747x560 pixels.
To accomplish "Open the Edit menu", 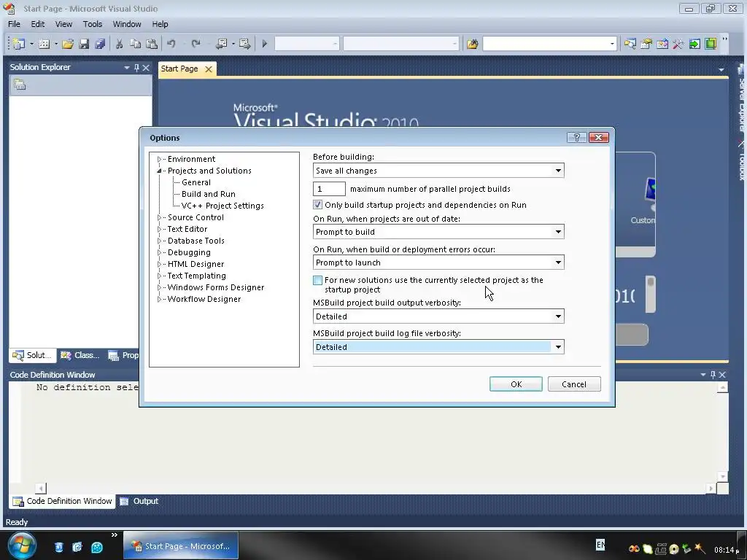I will click(x=38, y=24).
